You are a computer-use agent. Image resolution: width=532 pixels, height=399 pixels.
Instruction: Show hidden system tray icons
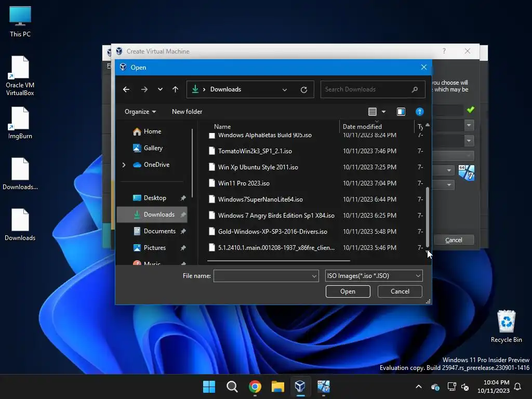click(x=419, y=387)
